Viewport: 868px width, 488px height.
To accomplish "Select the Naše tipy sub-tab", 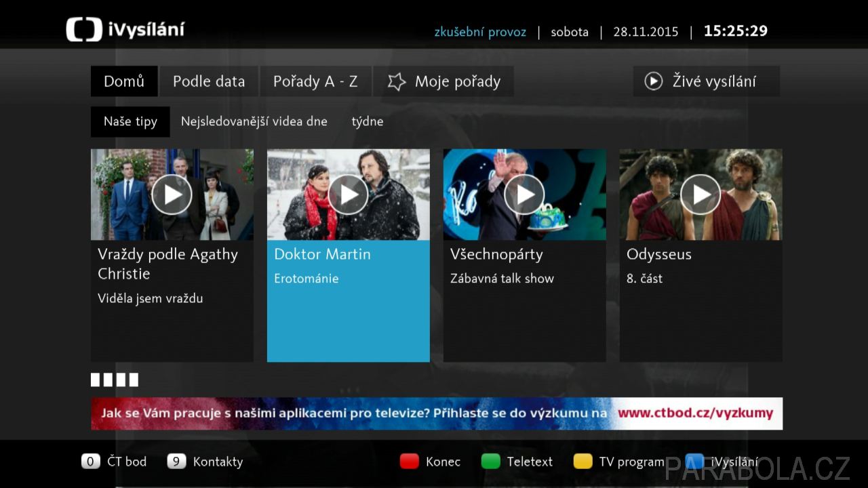I will pos(130,121).
